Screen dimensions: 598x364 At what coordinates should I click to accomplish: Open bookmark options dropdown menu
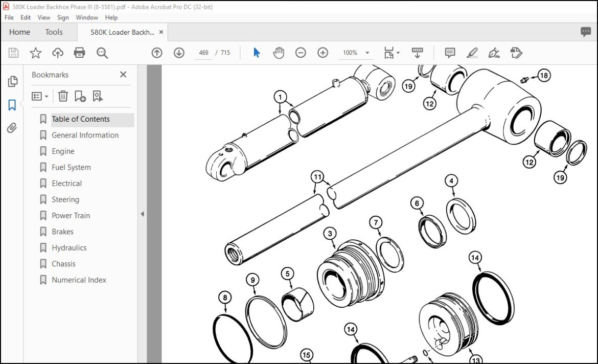point(40,96)
